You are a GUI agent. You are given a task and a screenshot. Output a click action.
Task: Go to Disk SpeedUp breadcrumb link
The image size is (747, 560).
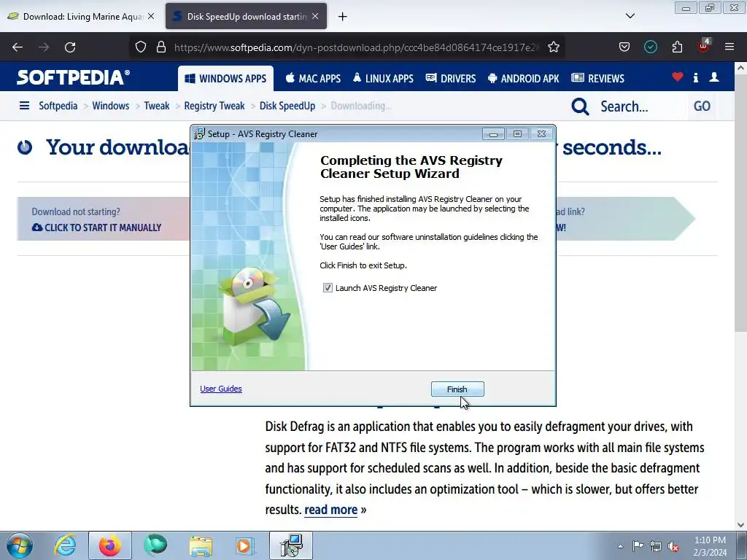click(x=287, y=106)
